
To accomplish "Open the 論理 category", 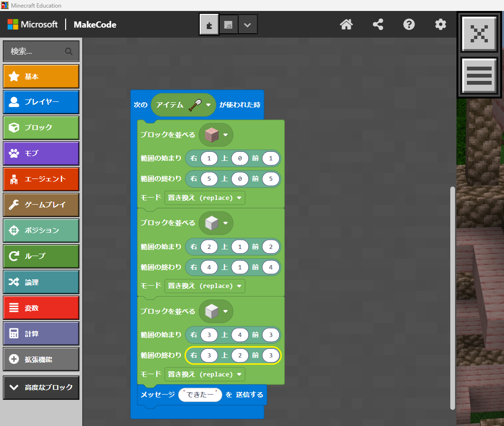I will (x=41, y=282).
